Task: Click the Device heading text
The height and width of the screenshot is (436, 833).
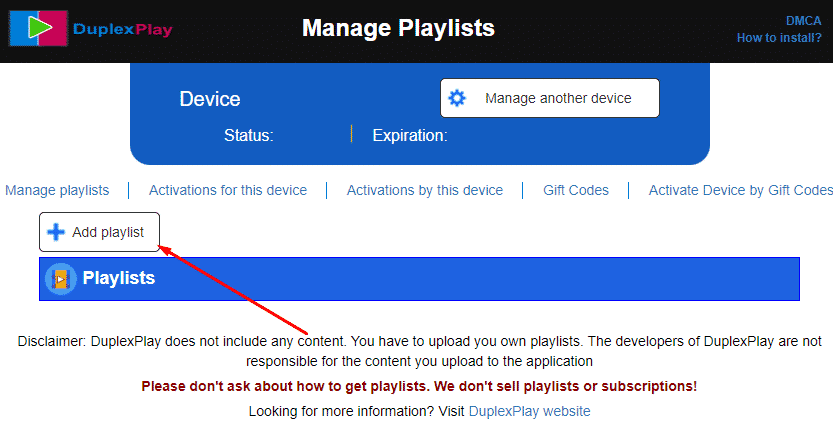Action: click(210, 99)
